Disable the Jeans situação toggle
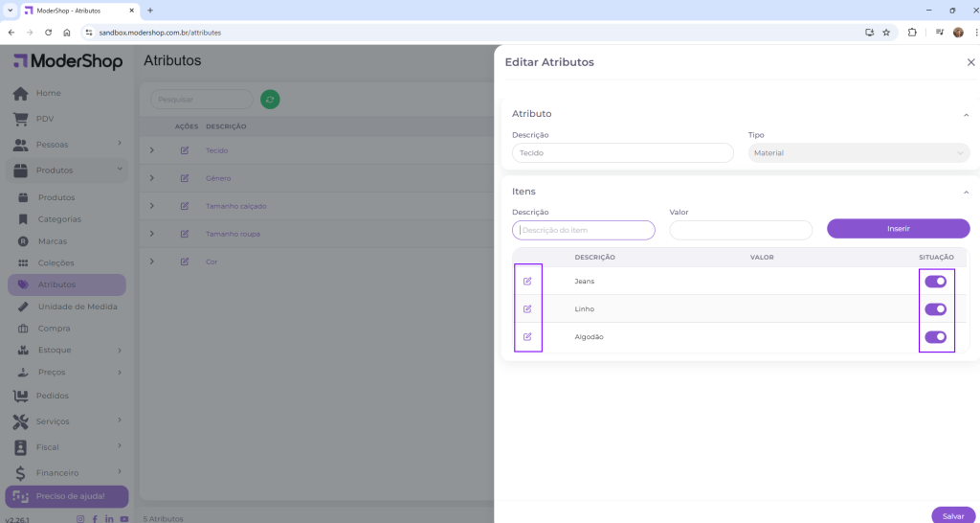980x523 pixels. [935, 281]
